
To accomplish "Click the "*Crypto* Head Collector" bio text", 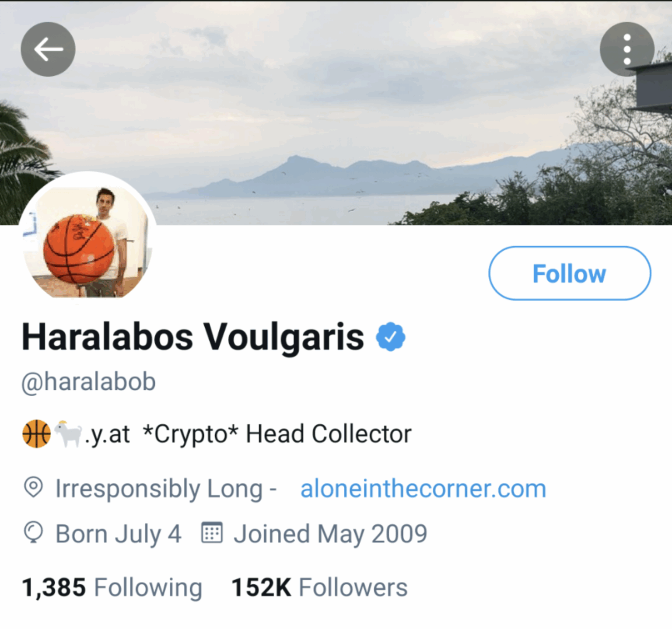I will pyautogui.click(x=277, y=434).
